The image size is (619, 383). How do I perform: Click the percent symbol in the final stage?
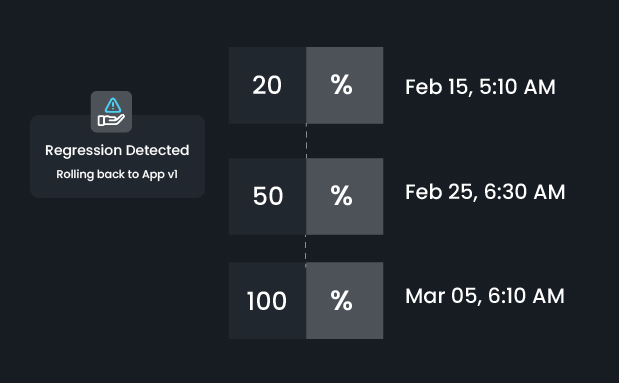point(341,300)
